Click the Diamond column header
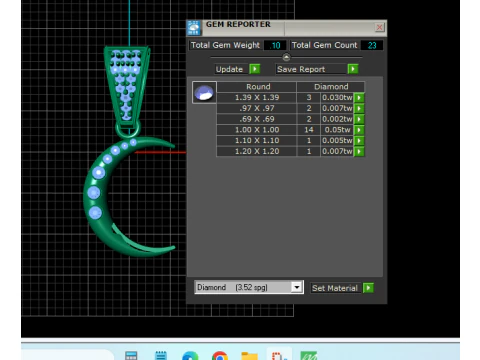This screenshot has height=360, width=480. (331, 87)
